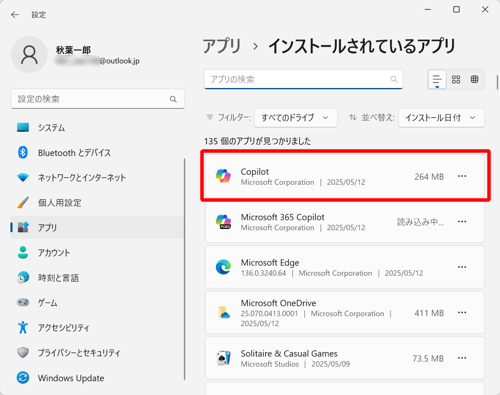
Task: Go back with the arrow icon
Action: (15, 15)
